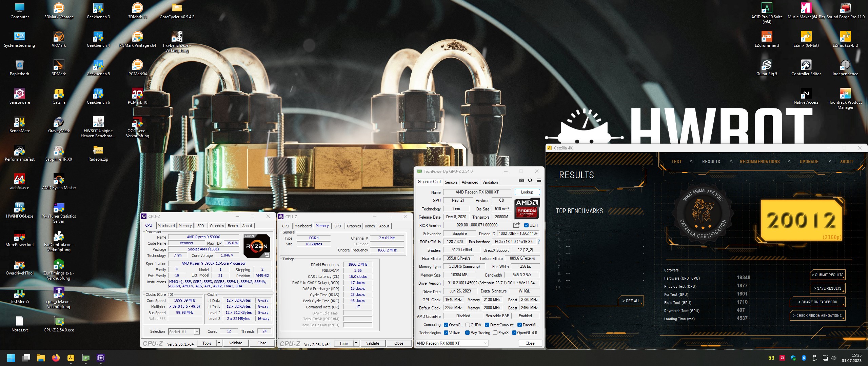Click the Bluetooth tray icon

(804, 358)
